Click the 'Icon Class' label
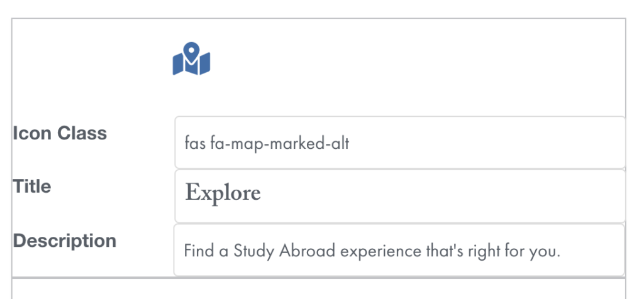Screen dimensions: 644x299 (x=60, y=133)
